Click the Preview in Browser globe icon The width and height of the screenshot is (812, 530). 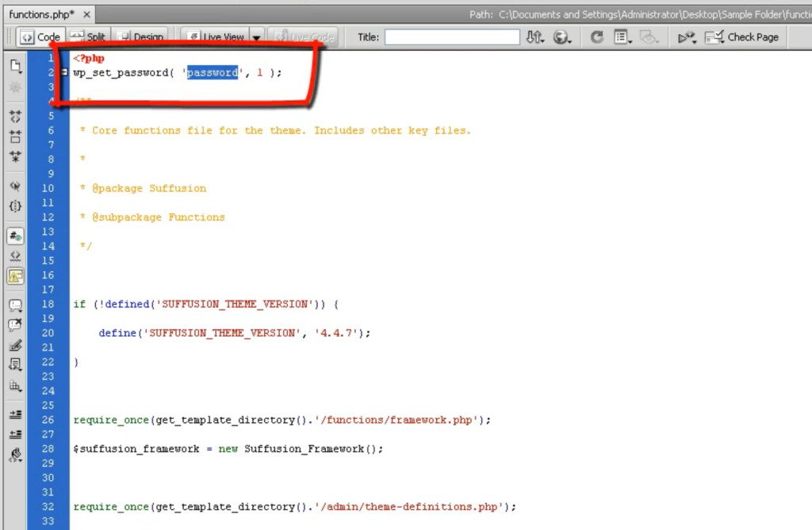coord(560,36)
